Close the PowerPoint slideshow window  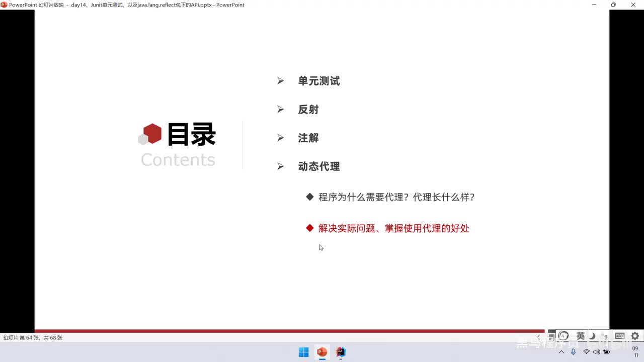pos(633,5)
